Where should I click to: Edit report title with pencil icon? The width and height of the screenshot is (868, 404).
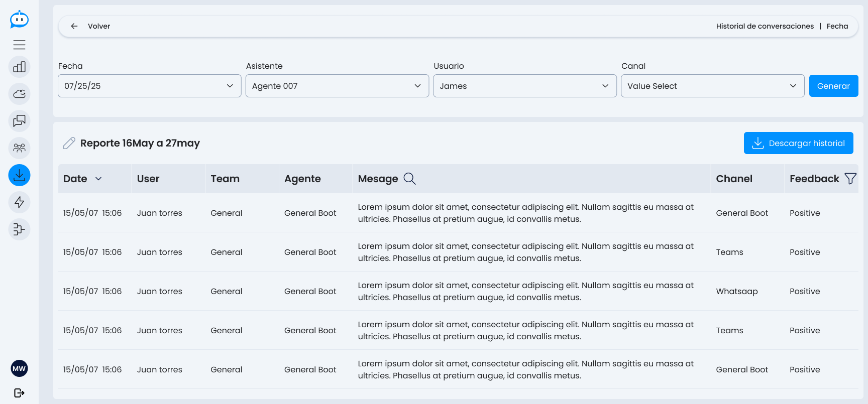(x=69, y=143)
